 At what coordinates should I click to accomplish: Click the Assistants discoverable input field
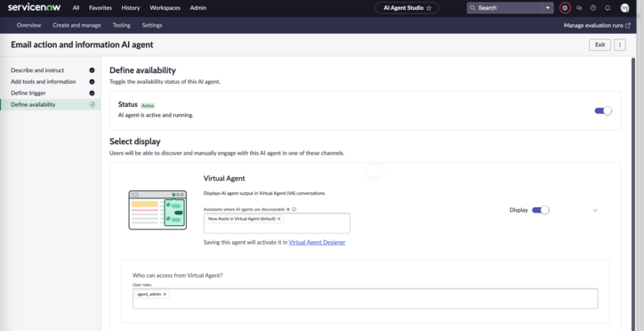point(277,223)
